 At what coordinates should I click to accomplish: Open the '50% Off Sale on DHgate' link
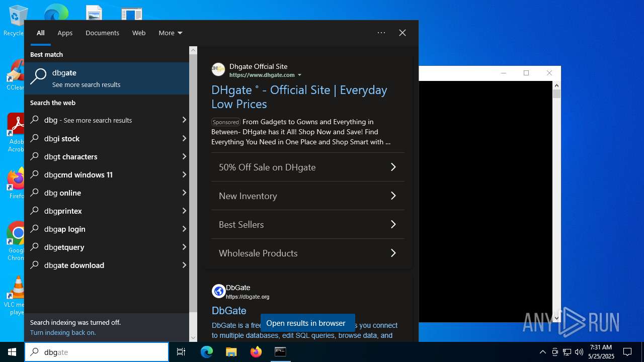pos(308,167)
